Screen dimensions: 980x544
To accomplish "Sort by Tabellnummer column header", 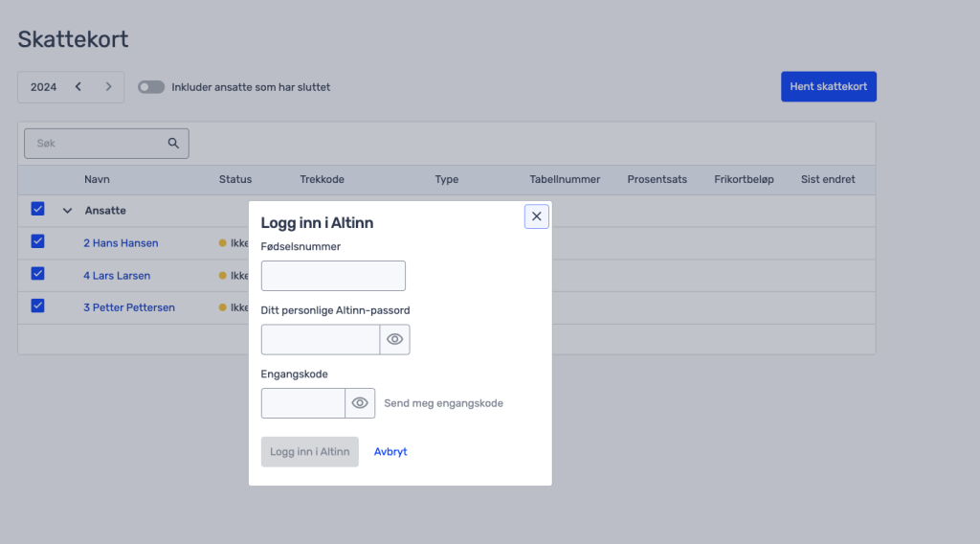I will pos(565,179).
